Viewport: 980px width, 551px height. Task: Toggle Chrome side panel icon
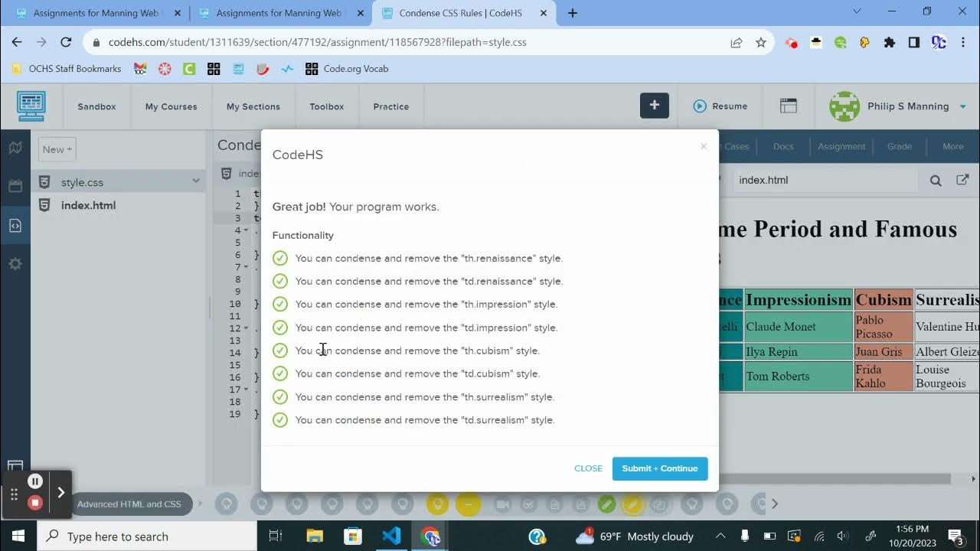(913, 43)
